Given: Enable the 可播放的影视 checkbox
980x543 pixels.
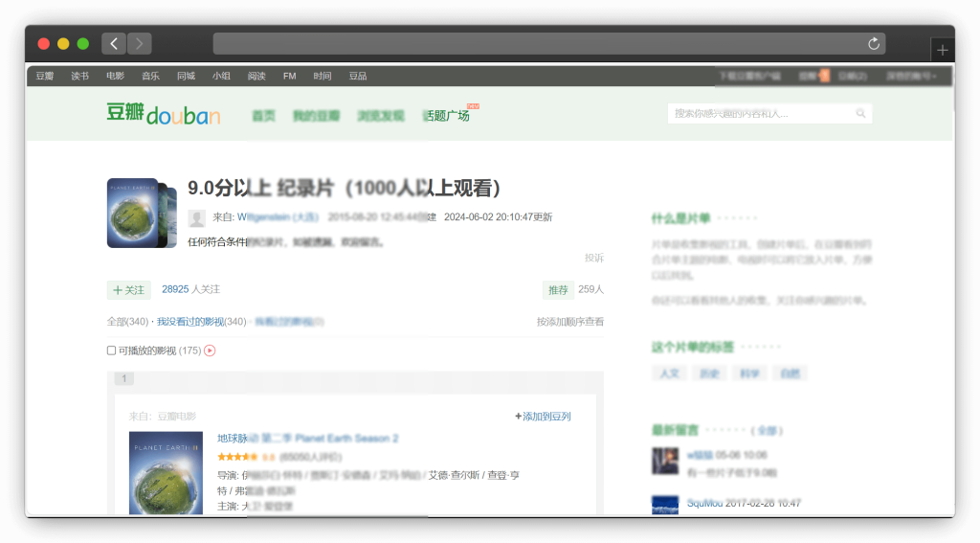Looking at the screenshot, I should click(x=111, y=351).
